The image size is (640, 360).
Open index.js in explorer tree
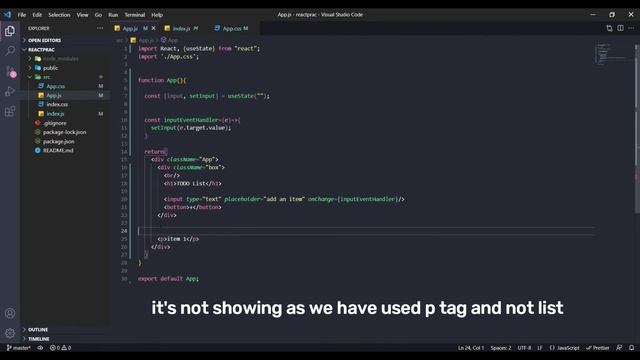click(x=55, y=113)
